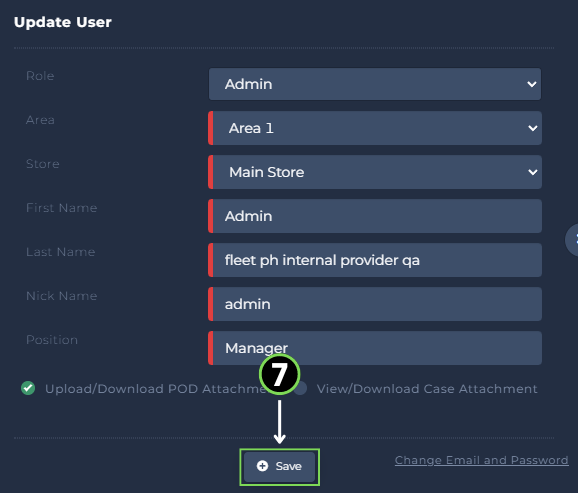Click the partially visible round icon at right edge
Screen dimensions: 578x493
pyautogui.click(x=572, y=240)
